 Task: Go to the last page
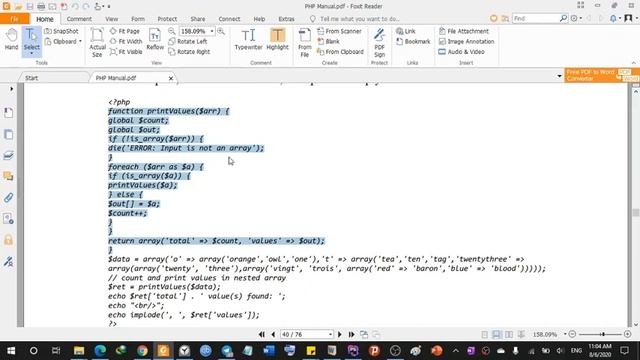351,334
